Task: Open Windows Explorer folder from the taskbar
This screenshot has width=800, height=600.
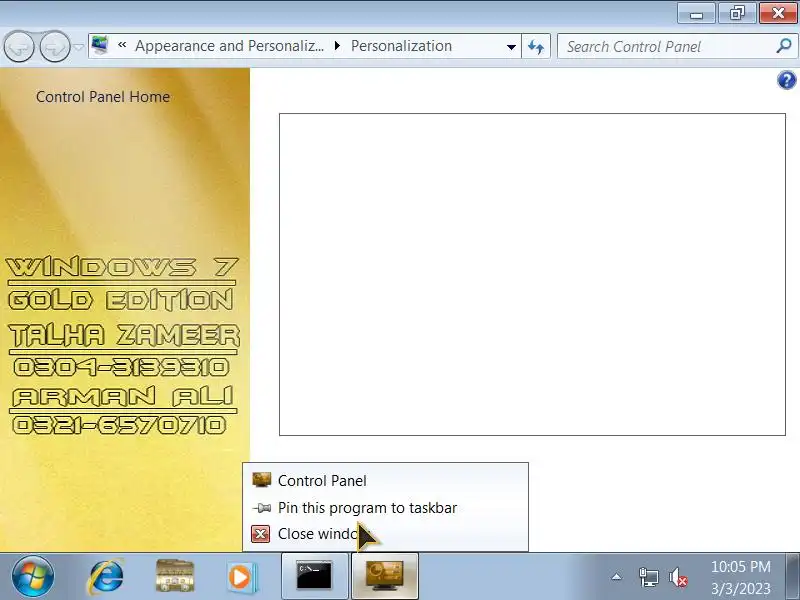Action: [174, 577]
